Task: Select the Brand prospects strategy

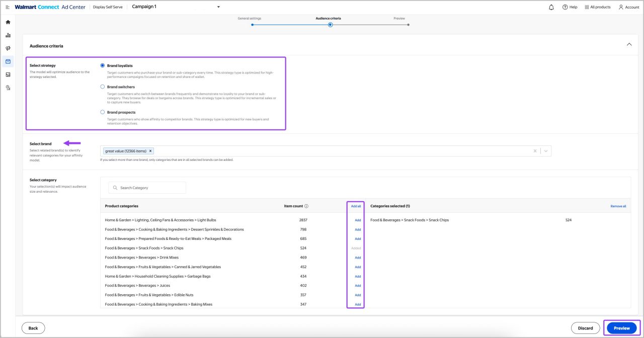Action: tap(103, 112)
